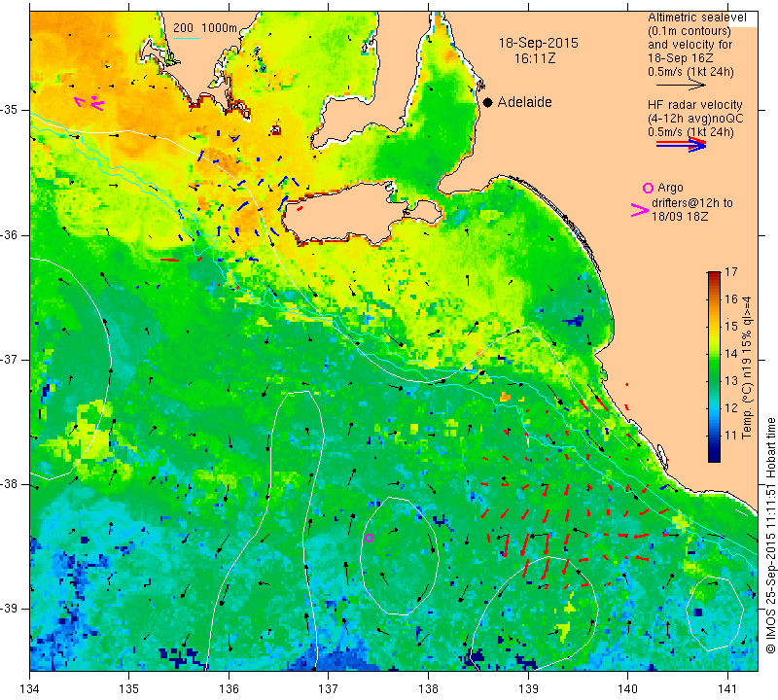Click the longitude axis label '139'
The width and height of the screenshot is (778, 700).
coord(528,688)
